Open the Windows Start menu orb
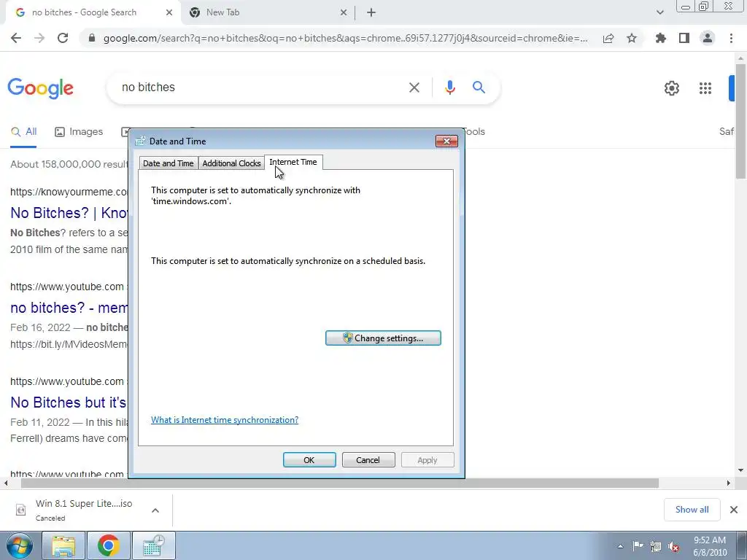The height and width of the screenshot is (560, 747). [x=19, y=545]
